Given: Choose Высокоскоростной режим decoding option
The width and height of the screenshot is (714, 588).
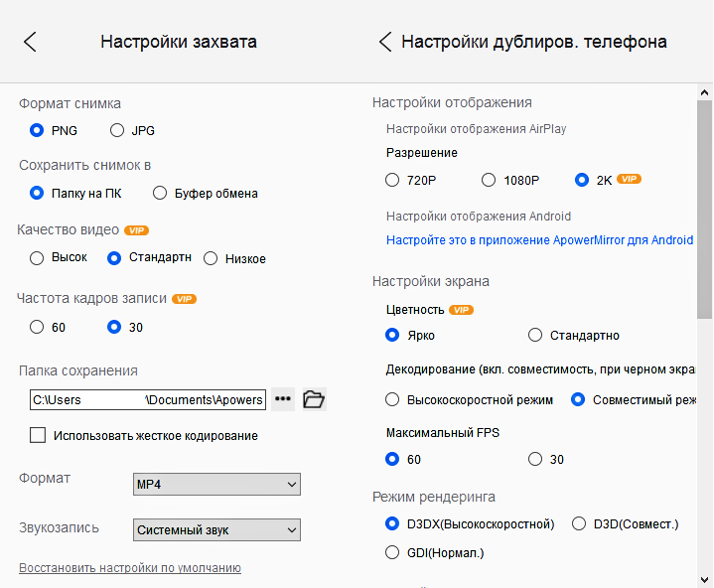Looking at the screenshot, I should tap(392, 400).
